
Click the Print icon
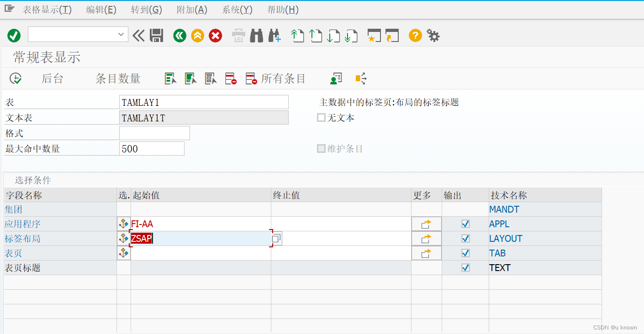pos(238,35)
